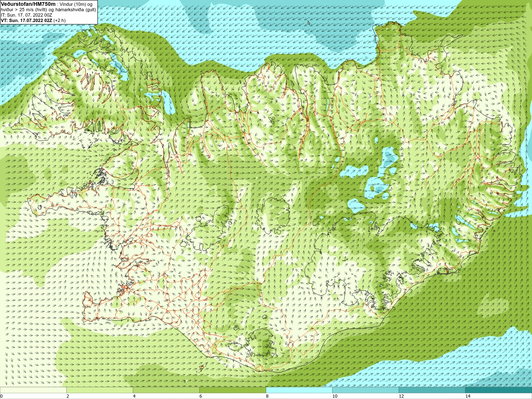
Task: Click the 12–14 m/s teal legend band
Action: [x=432, y=390]
